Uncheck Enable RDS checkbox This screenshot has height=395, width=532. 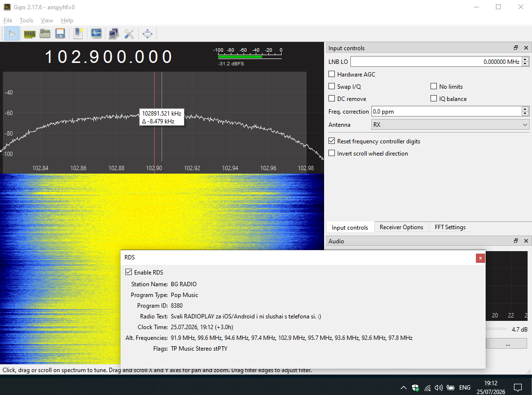click(128, 272)
